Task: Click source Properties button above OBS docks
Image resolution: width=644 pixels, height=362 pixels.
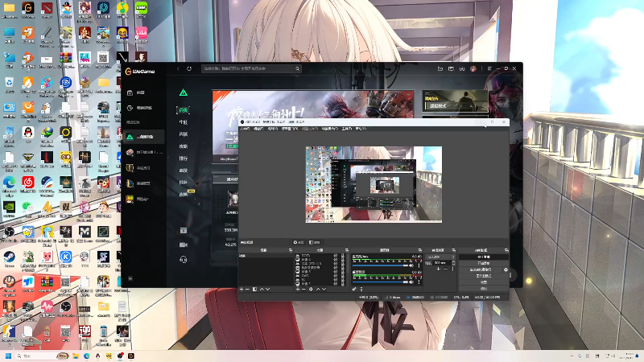Action: click(299, 242)
